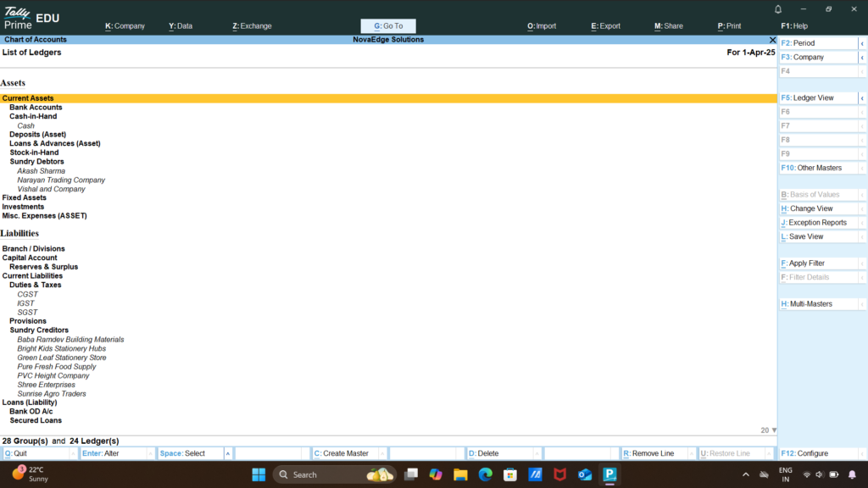Click F3: Company button

click(x=818, y=57)
